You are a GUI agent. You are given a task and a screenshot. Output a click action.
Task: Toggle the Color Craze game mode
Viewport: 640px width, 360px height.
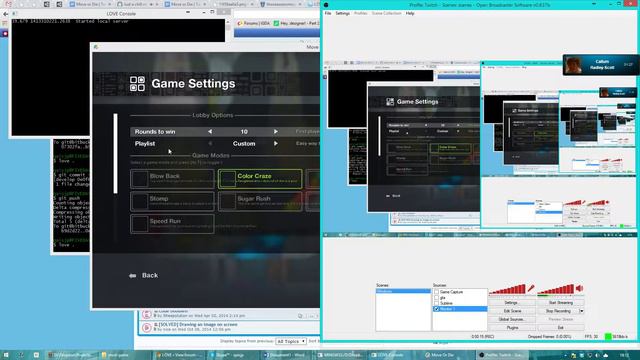260,179
